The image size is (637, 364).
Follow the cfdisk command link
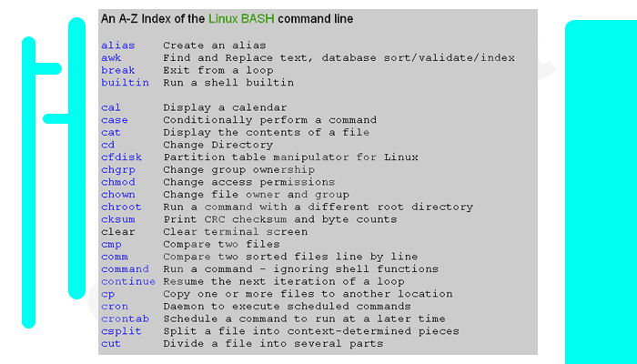[x=121, y=157]
